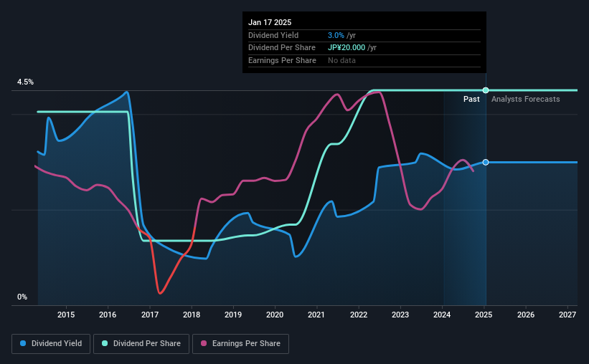Click the 2016 x-axis label
The height and width of the screenshot is (364, 589).
[108, 315]
